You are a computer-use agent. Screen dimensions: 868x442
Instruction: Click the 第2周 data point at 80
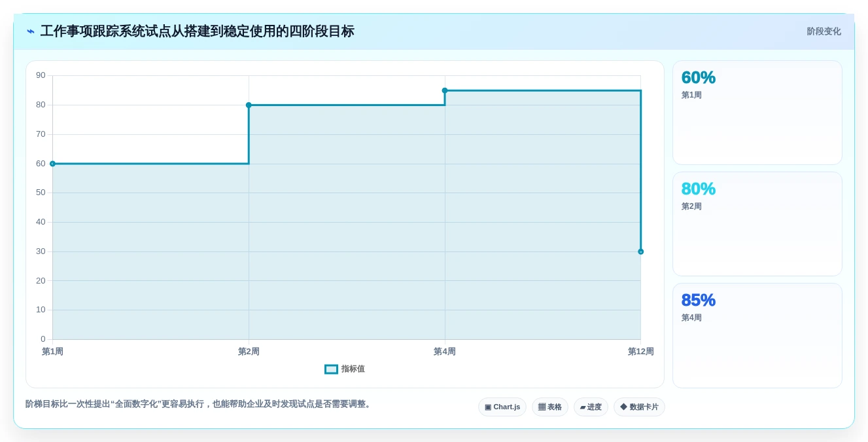(249, 105)
